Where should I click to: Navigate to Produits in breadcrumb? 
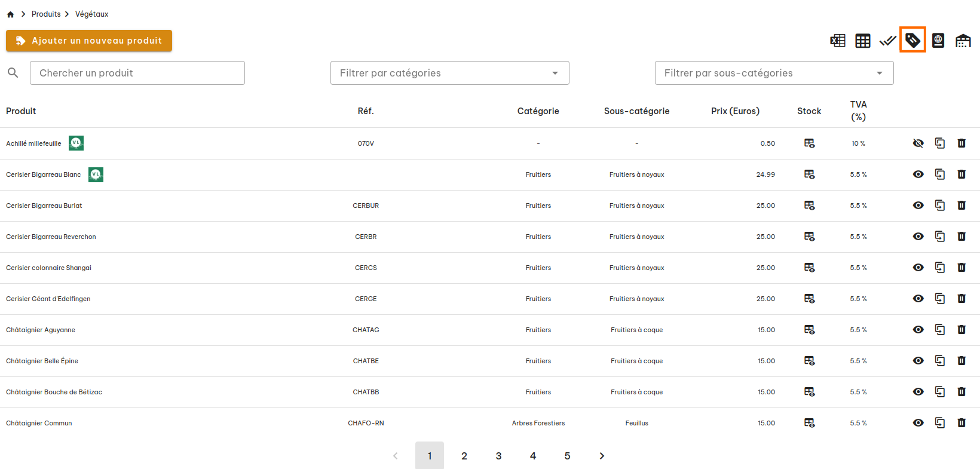pos(46,14)
